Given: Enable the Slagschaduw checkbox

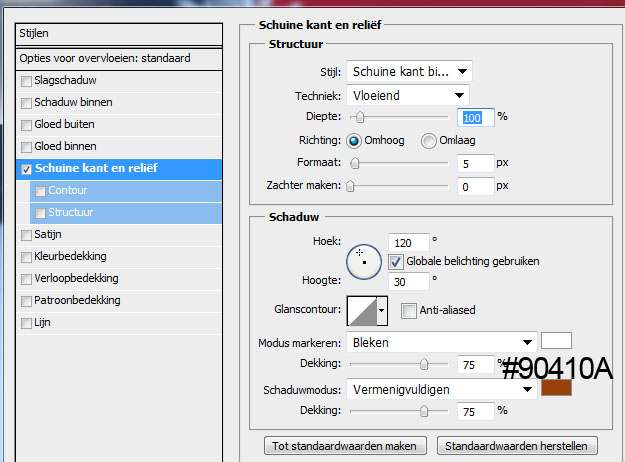Looking at the screenshot, I should (x=26, y=81).
